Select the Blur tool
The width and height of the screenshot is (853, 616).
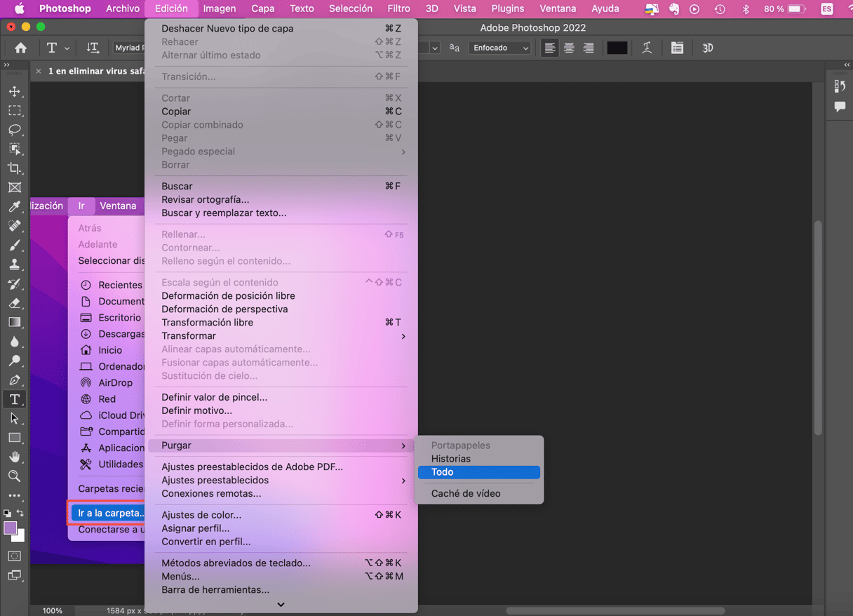(14, 342)
